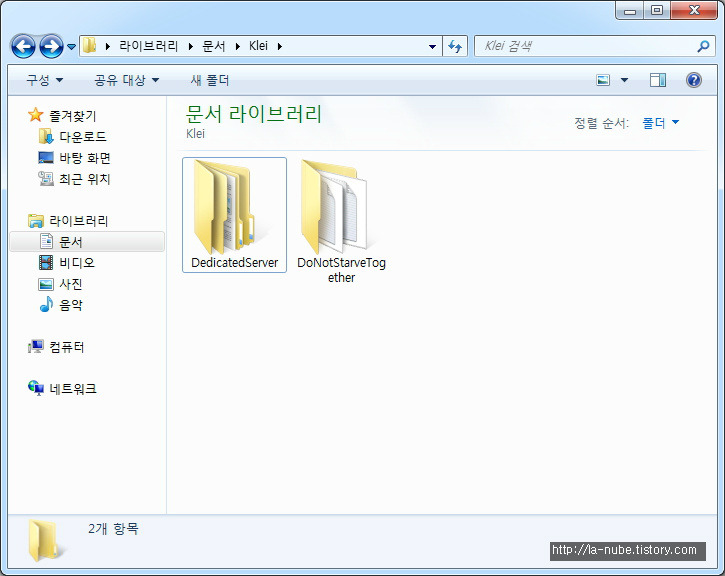Open 사진 library

(x=71, y=283)
